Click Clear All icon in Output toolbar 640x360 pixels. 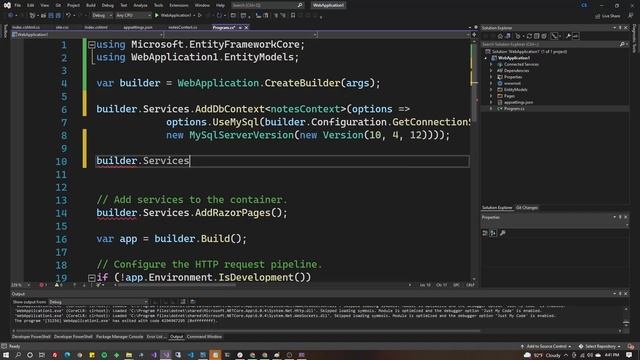point(182,302)
